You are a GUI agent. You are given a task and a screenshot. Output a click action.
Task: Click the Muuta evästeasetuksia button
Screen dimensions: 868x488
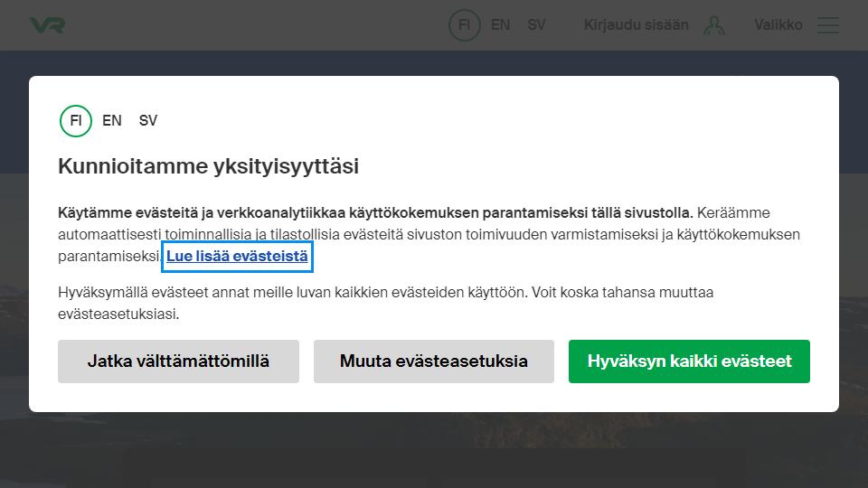(x=433, y=361)
